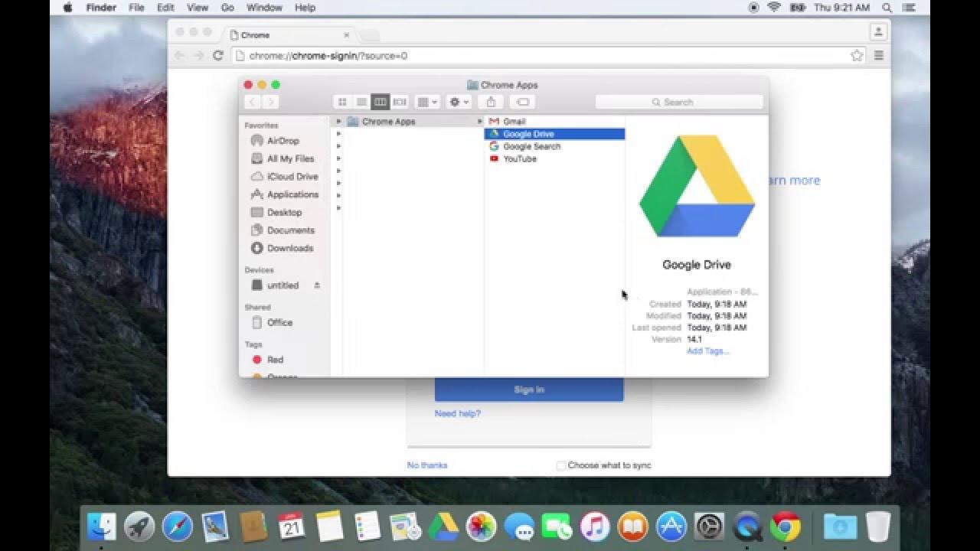The width and height of the screenshot is (980, 551).
Task: Switch Finder to list view
Action: (361, 102)
